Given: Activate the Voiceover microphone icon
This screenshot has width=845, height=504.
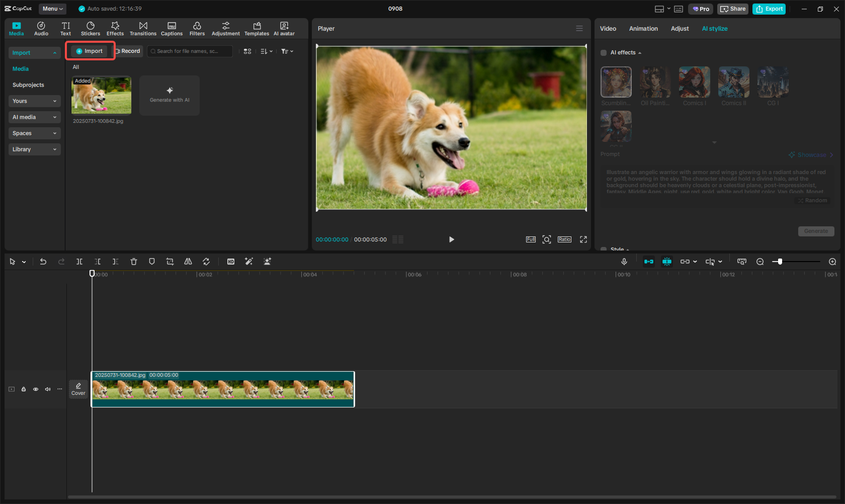Looking at the screenshot, I should (x=624, y=262).
